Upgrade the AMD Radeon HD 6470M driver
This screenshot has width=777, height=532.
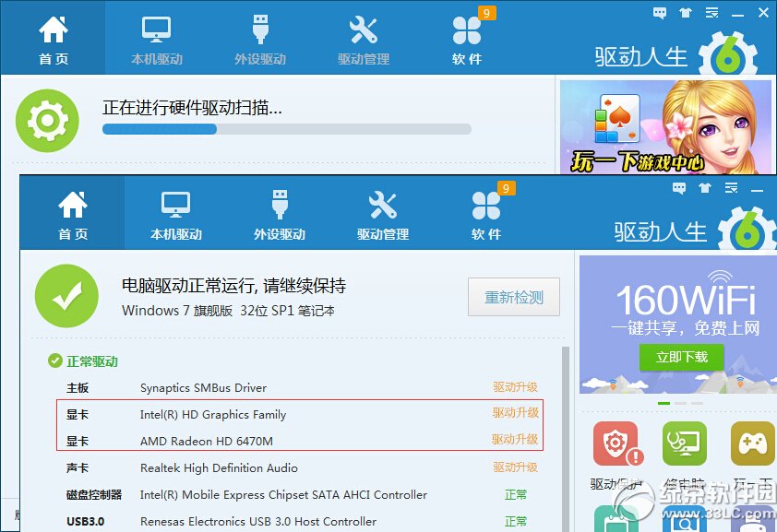(x=515, y=441)
